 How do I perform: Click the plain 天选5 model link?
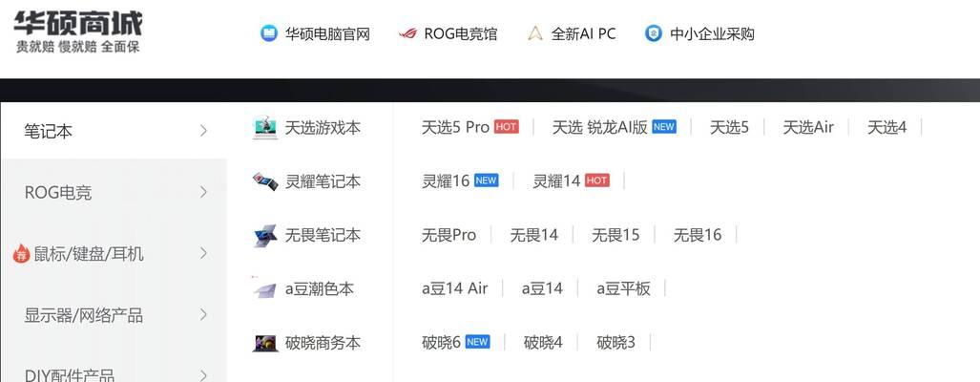tap(729, 128)
